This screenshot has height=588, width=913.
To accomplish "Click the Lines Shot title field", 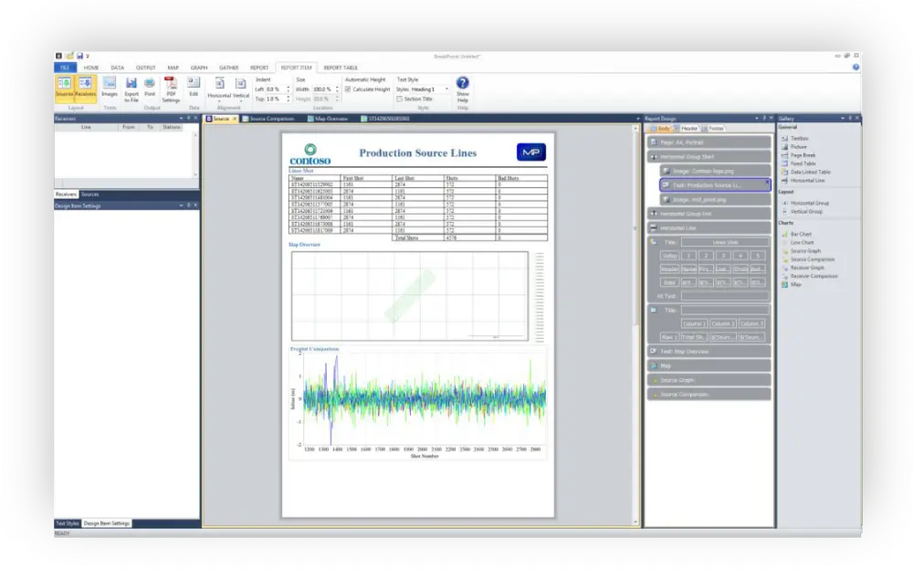I will pyautogui.click(x=725, y=242).
